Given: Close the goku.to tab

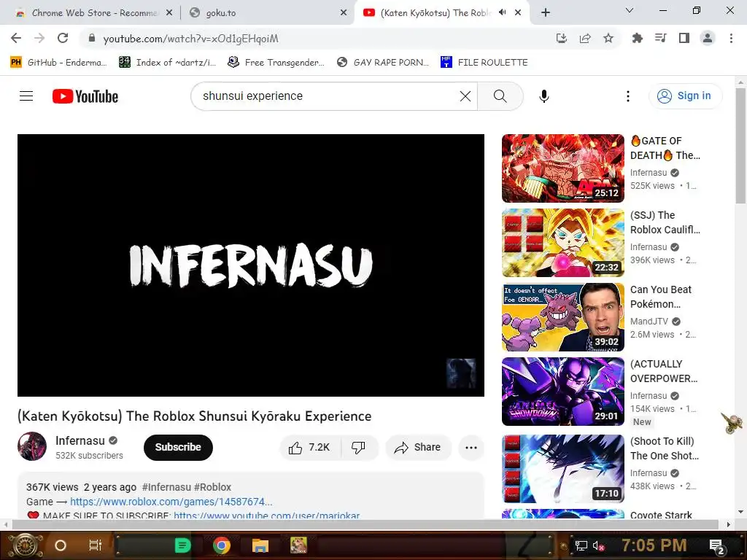Looking at the screenshot, I should 344,13.
